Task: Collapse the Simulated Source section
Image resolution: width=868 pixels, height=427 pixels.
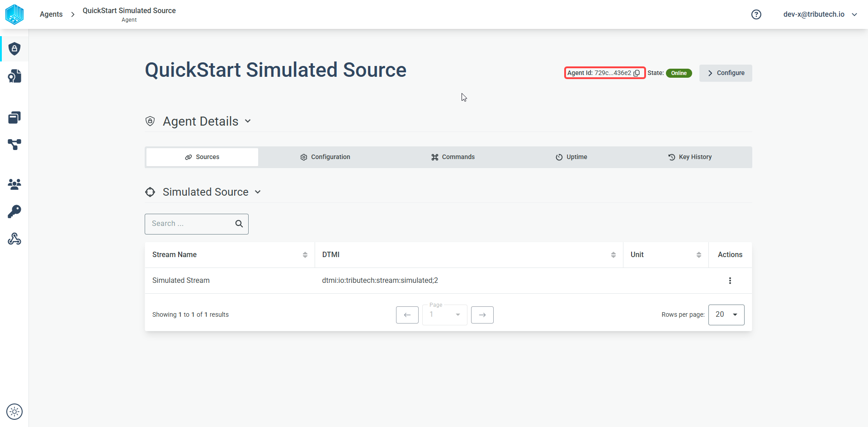Action: point(258,192)
